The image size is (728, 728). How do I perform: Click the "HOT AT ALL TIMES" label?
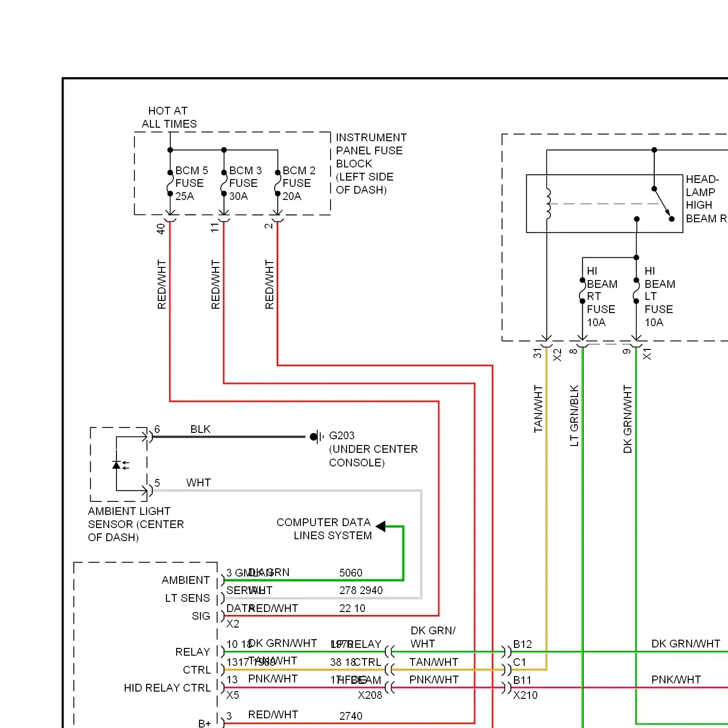(169, 117)
